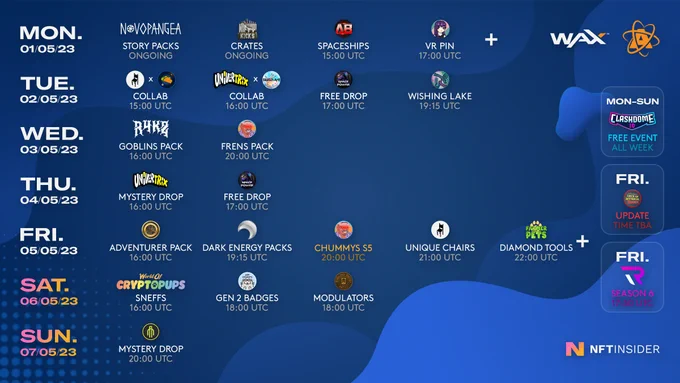Click the "SUN. 07/05/23" date label

click(x=48, y=343)
